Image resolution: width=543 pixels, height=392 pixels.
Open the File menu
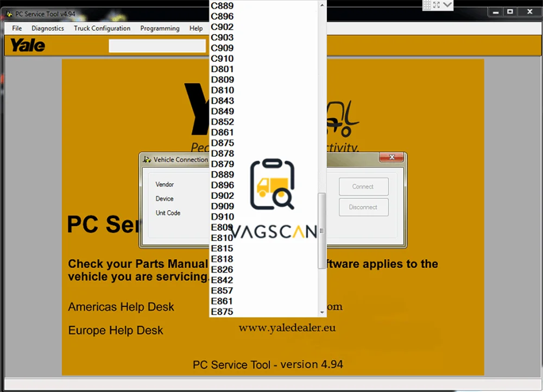pyautogui.click(x=17, y=28)
